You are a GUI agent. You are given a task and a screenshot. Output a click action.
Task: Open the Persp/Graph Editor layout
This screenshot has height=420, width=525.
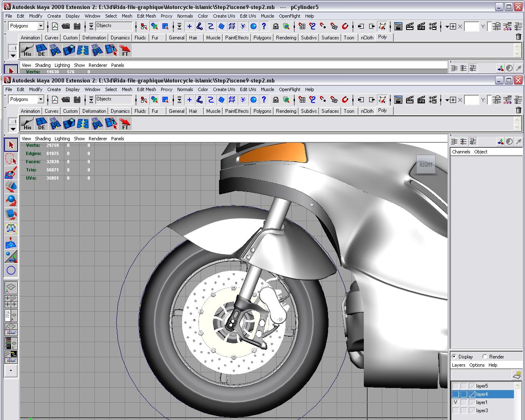click(x=11, y=329)
